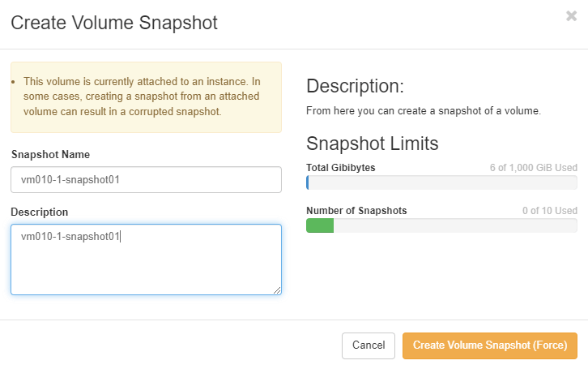
Task: Click the Total Gibibytes usage bar
Action: 441,182
